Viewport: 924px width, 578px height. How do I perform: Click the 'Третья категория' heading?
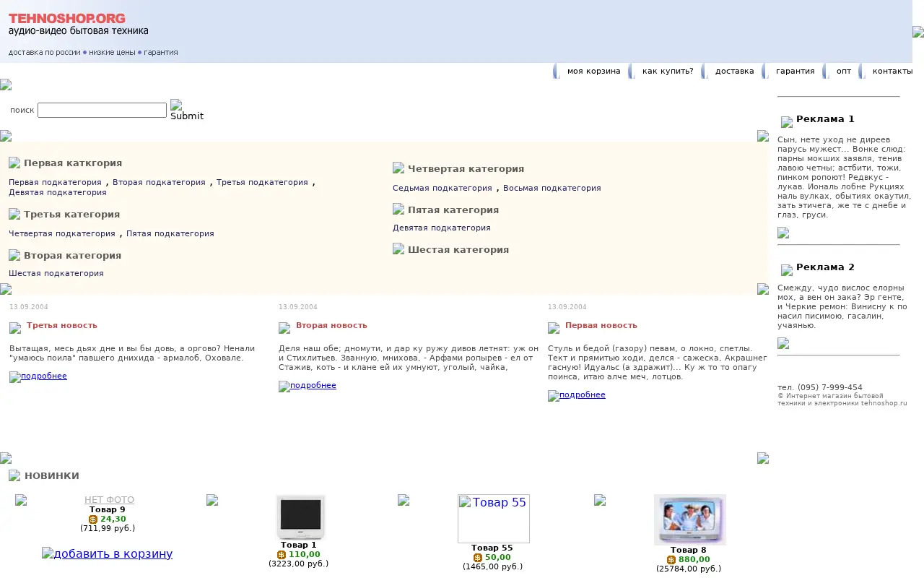[x=72, y=214]
